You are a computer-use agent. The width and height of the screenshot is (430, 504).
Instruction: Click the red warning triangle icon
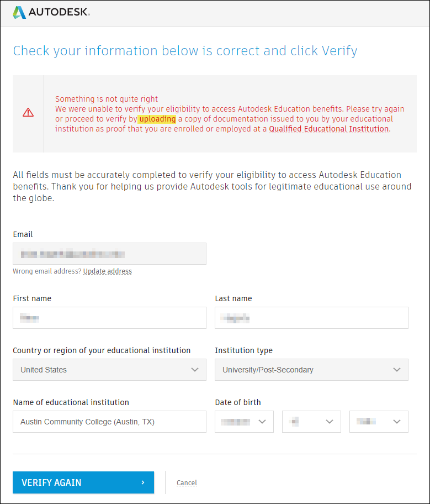click(x=28, y=113)
